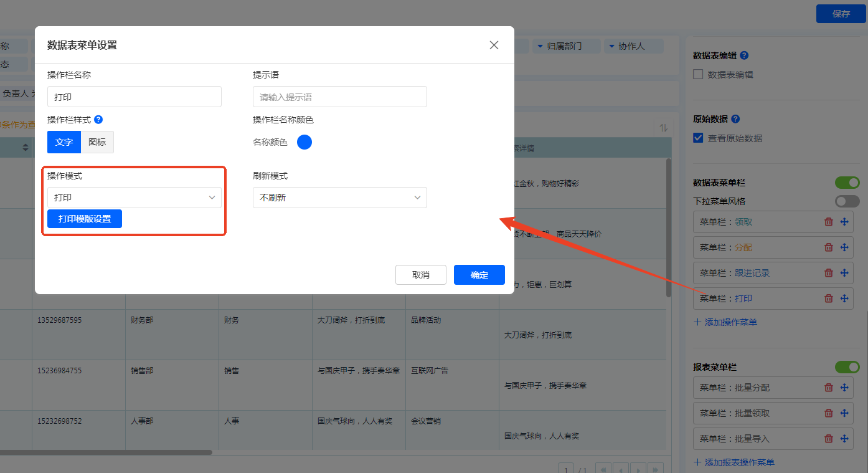The width and height of the screenshot is (868, 473).
Task: Switch style to 图标 tab
Action: pyautogui.click(x=97, y=142)
